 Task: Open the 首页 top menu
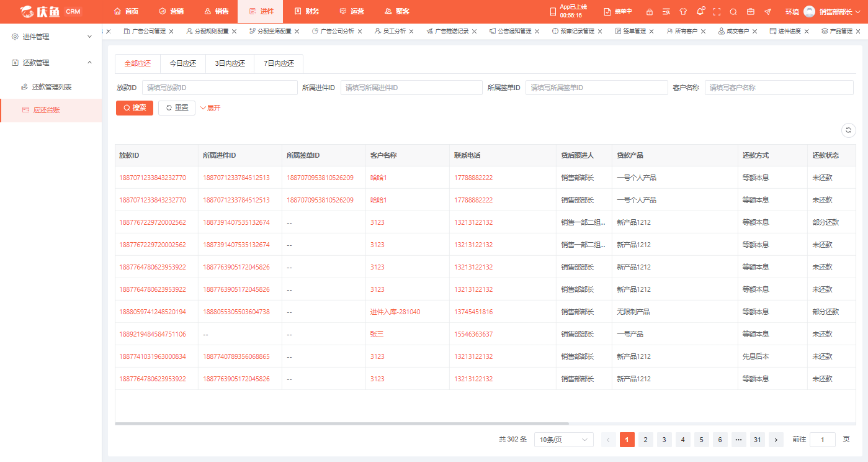click(126, 11)
